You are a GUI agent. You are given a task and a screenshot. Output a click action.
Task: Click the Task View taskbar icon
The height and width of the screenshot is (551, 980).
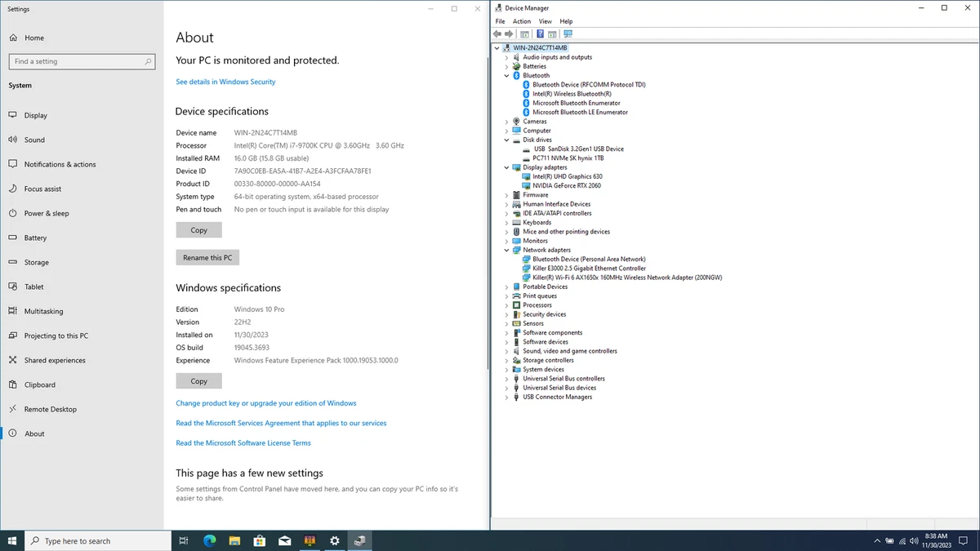click(184, 540)
